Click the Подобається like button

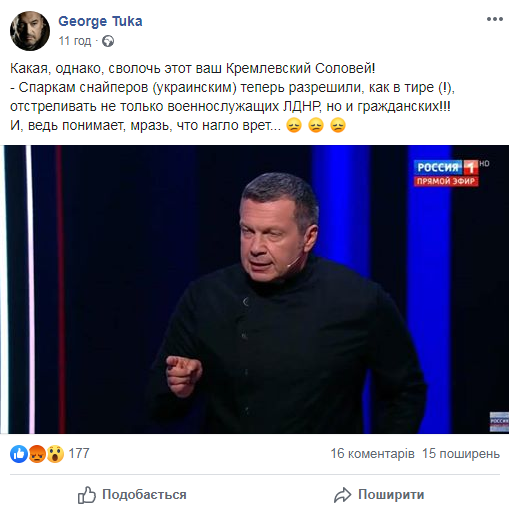132,495
